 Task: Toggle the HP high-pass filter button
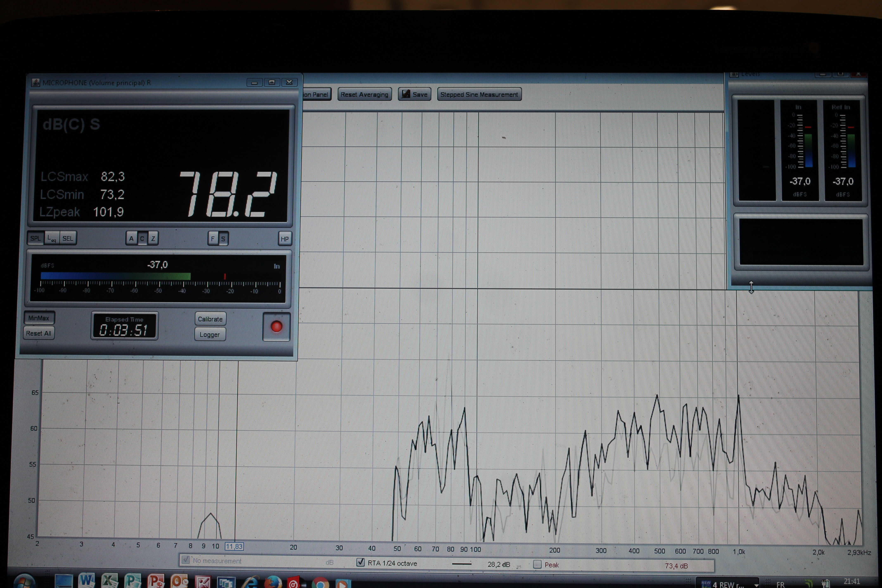(x=285, y=239)
